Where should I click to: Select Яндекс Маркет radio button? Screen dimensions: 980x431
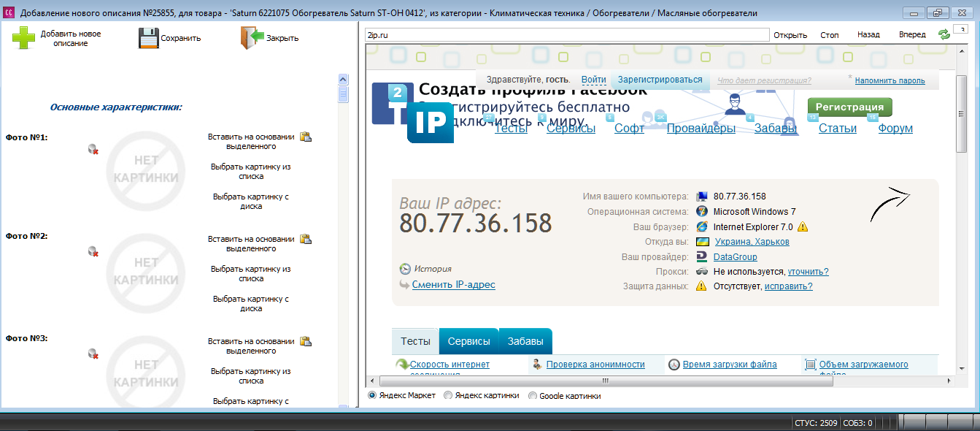point(372,395)
